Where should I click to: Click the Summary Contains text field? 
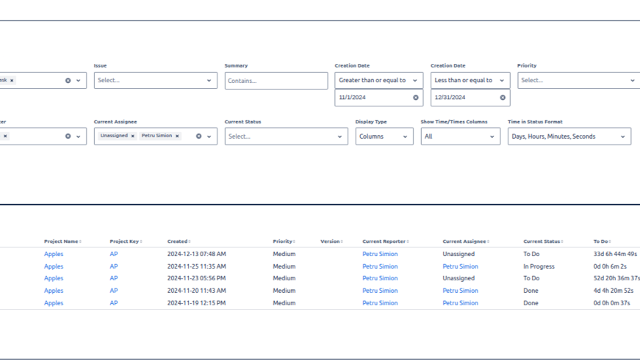click(x=276, y=81)
